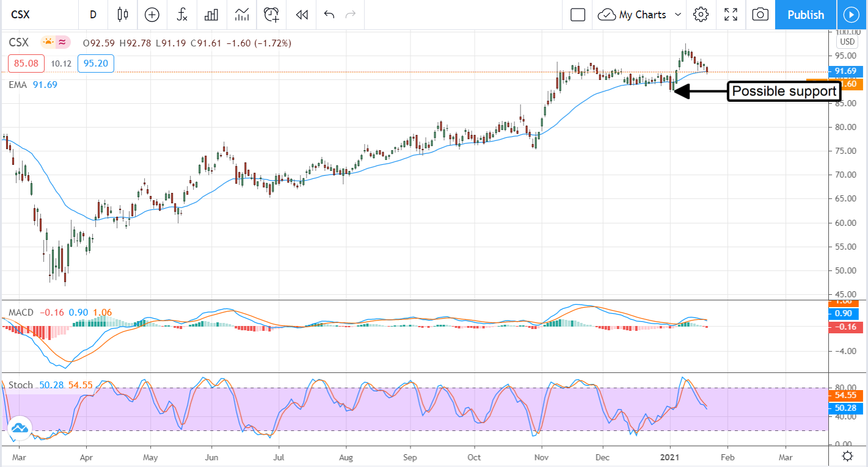The width and height of the screenshot is (868, 467).
Task: Click the blue 95.20 buy price button
Action: [x=96, y=63]
